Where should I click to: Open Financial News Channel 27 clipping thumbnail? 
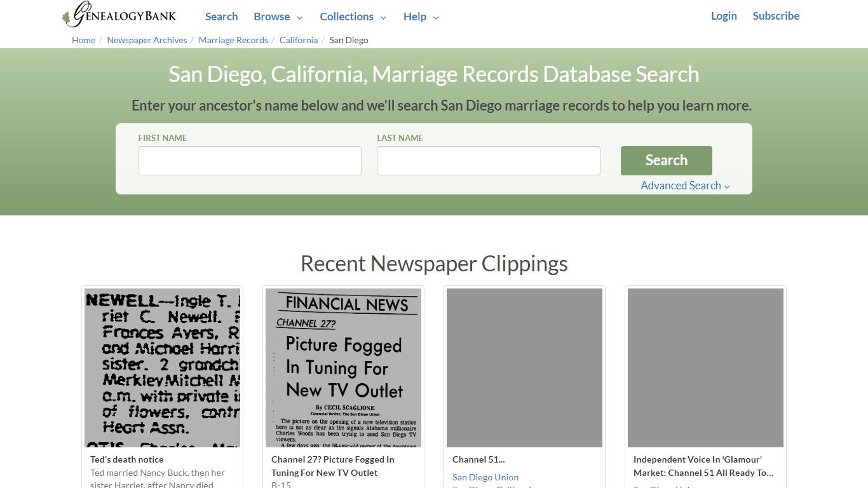click(343, 368)
